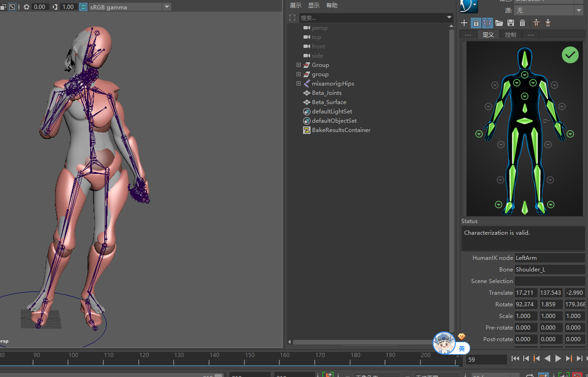Switch to the 控制 tab
Viewport: 588px width, 377px height.
point(511,34)
